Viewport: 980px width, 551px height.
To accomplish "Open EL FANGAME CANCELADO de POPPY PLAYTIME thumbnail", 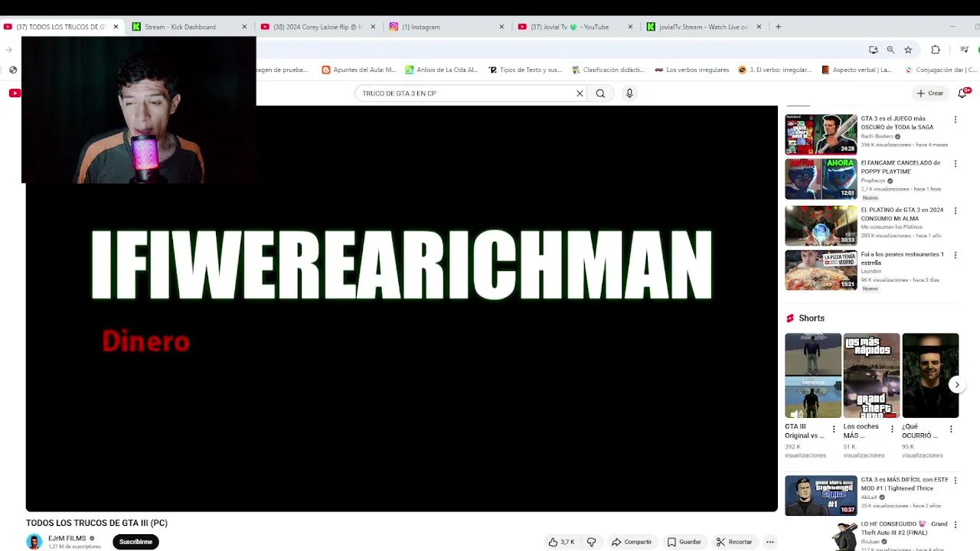I will (x=821, y=178).
